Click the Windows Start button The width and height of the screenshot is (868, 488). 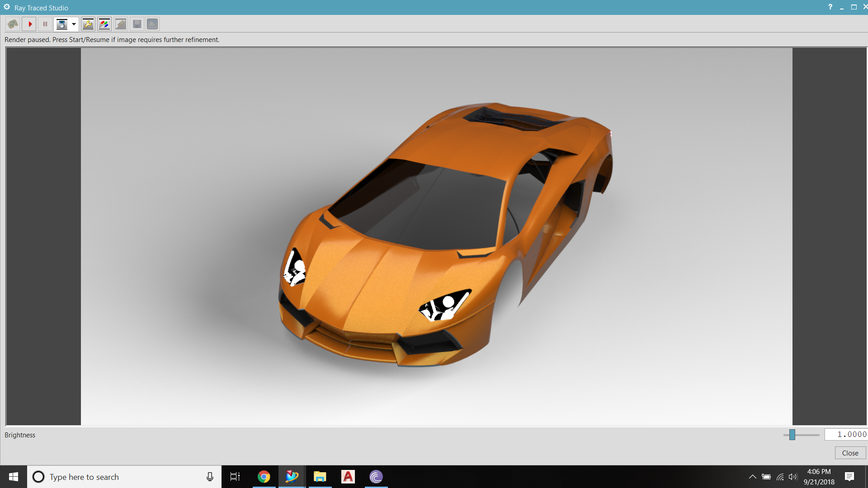(14, 477)
